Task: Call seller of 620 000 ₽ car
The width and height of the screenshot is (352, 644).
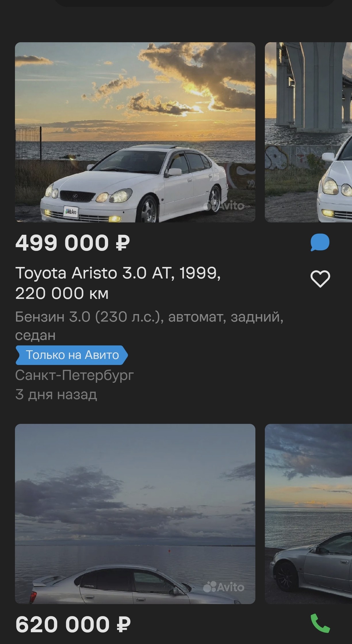Action: click(320, 624)
